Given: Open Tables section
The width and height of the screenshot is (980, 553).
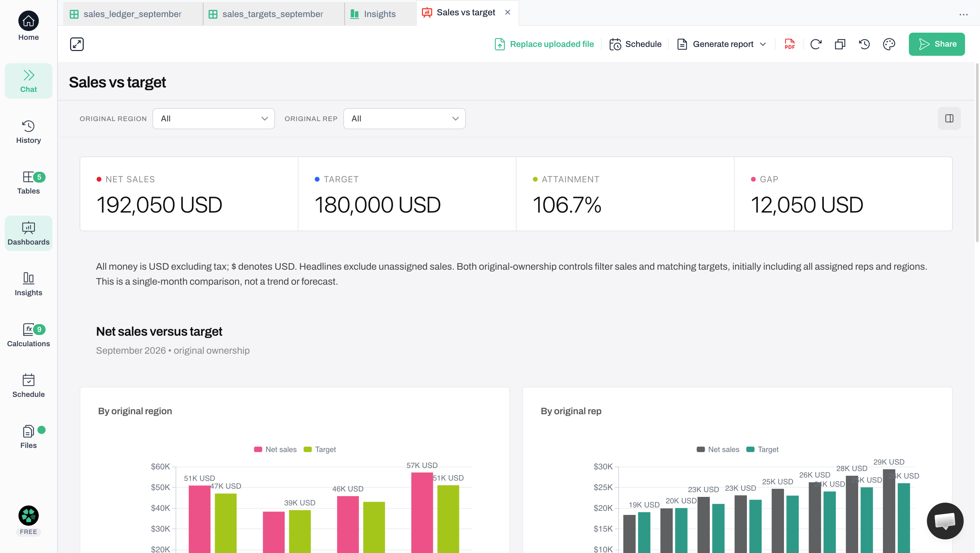Looking at the screenshot, I should coord(29,183).
